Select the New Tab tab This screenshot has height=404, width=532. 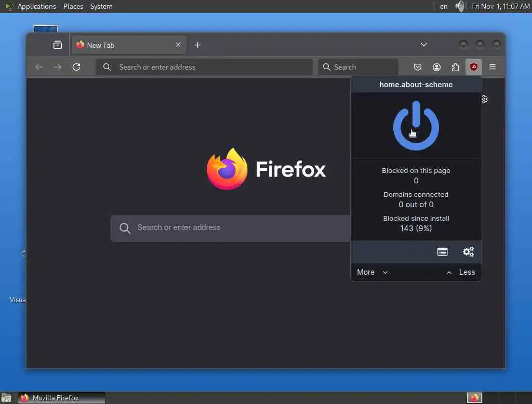click(x=129, y=45)
